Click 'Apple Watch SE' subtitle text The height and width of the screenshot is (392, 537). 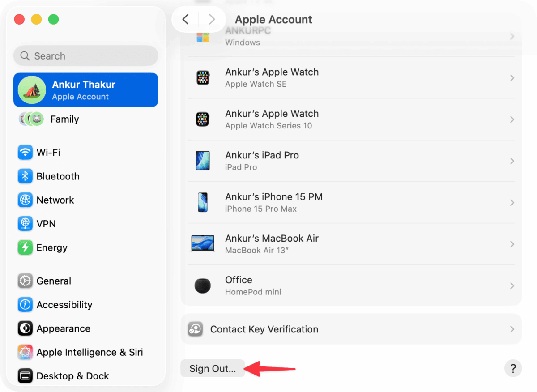coord(256,84)
